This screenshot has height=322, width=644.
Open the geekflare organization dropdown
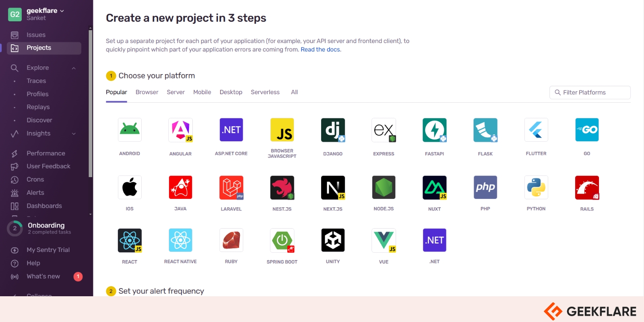click(x=45, y=11)
